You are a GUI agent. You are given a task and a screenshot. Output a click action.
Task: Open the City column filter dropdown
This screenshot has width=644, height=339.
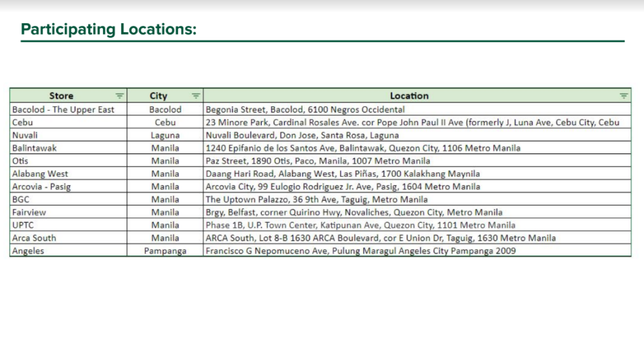(x=196, y=96)
